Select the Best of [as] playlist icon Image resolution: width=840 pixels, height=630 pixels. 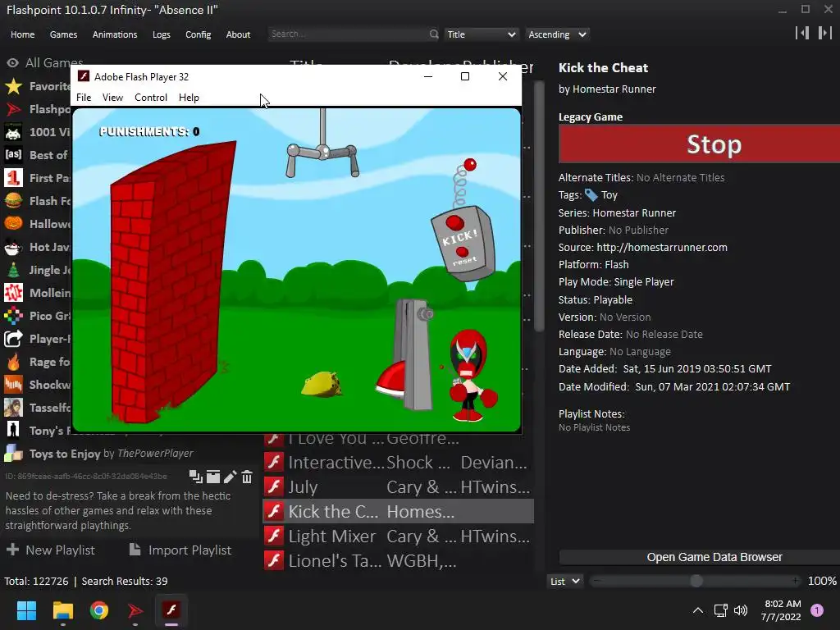click(x=13, y=155)
